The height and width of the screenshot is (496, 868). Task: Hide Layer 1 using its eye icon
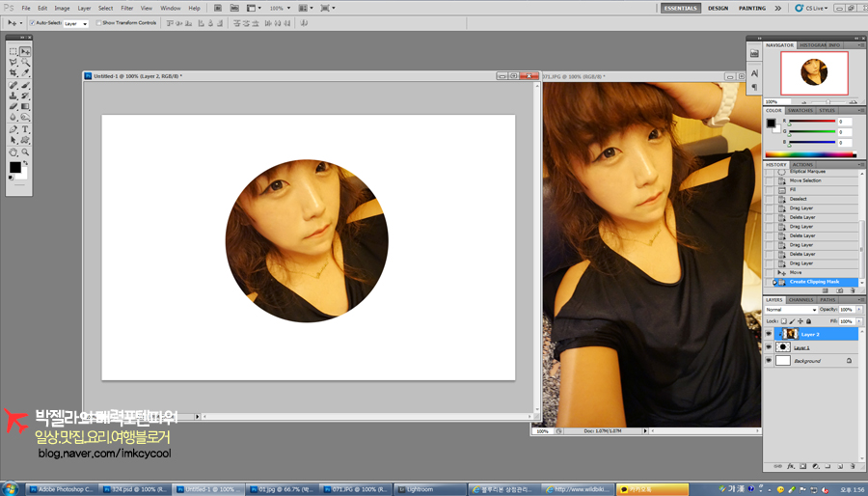coord(769,346)
